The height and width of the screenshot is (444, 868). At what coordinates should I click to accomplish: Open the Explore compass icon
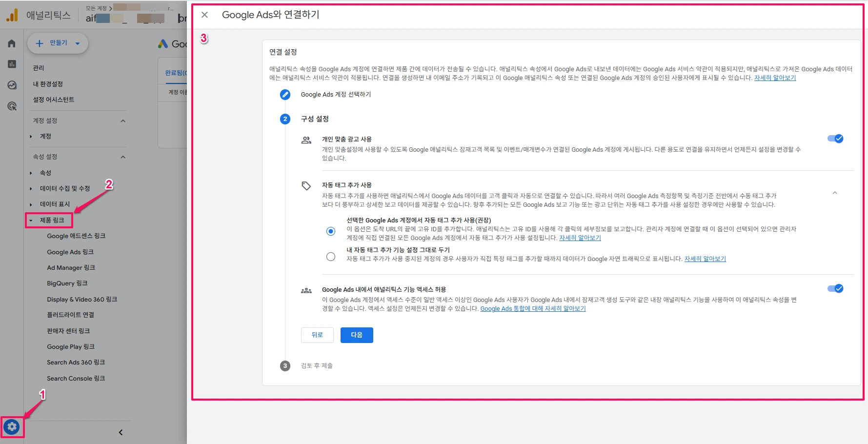pos(12,85)
